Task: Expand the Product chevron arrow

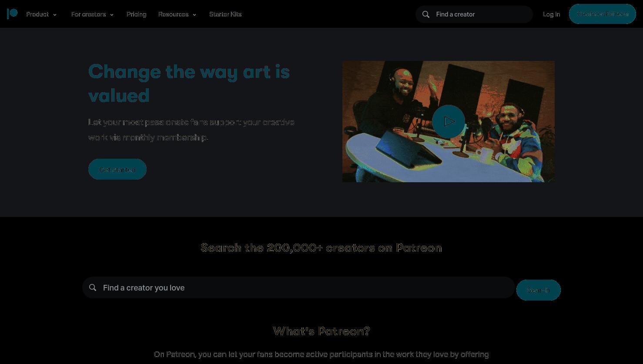Action: coord(55,15)
